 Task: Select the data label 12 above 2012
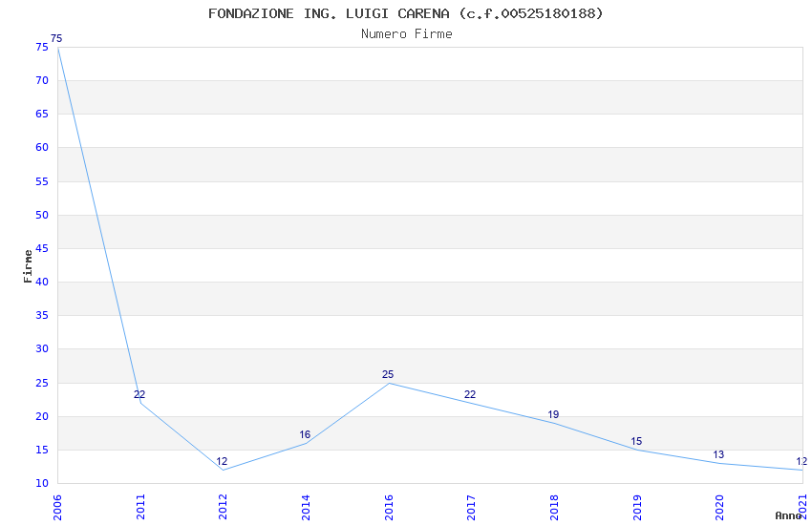[x=222, y=461]
